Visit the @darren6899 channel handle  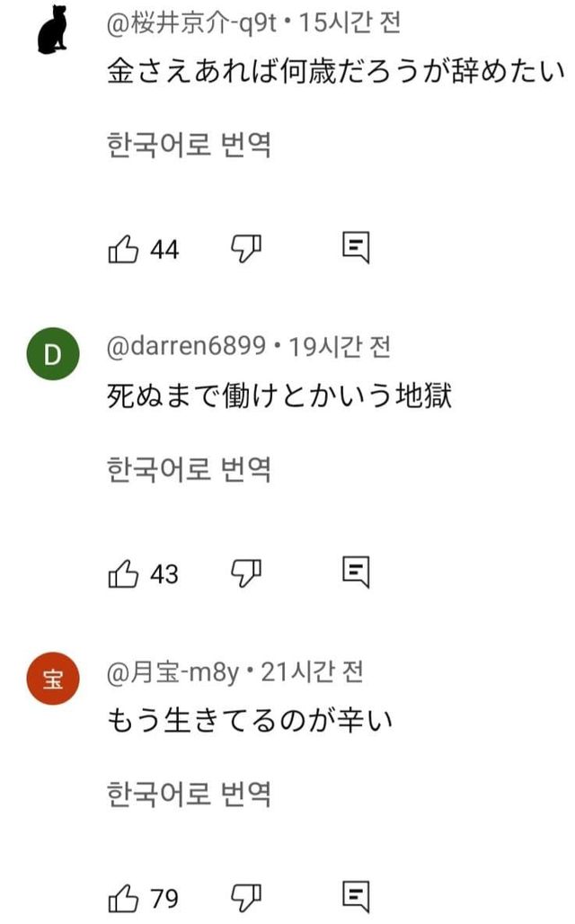coord(186,346)
